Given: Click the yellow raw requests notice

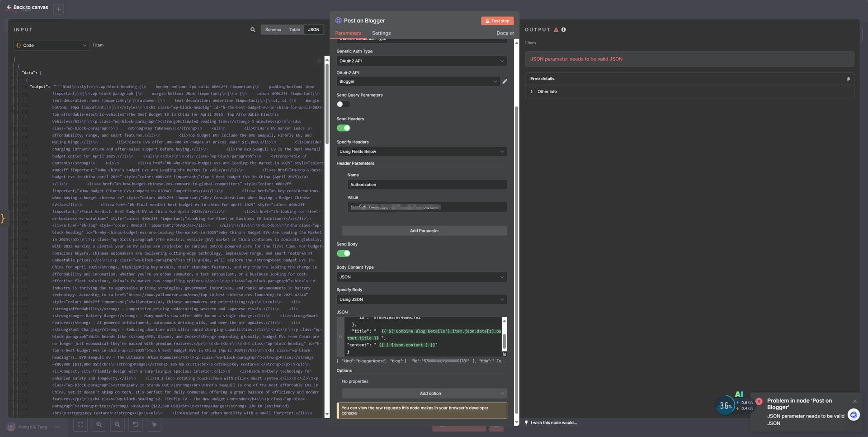Looking at the screenshot, I should 421,411.
